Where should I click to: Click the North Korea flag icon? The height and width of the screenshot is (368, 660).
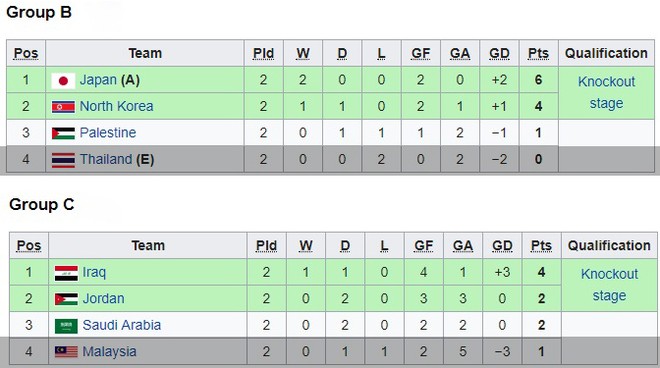tap(63, 107)
